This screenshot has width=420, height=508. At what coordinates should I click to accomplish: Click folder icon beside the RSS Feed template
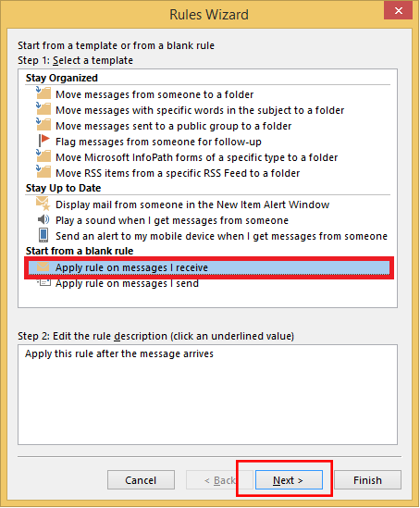click(43, 172)
